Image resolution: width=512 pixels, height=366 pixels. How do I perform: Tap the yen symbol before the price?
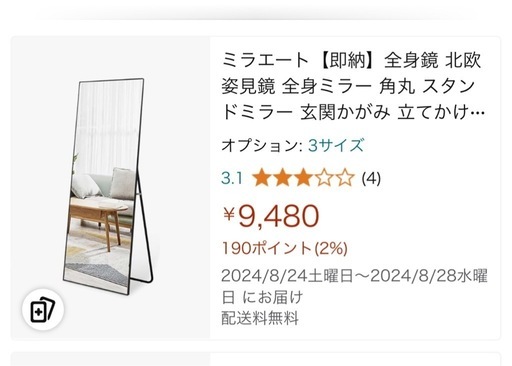(229, 214)
